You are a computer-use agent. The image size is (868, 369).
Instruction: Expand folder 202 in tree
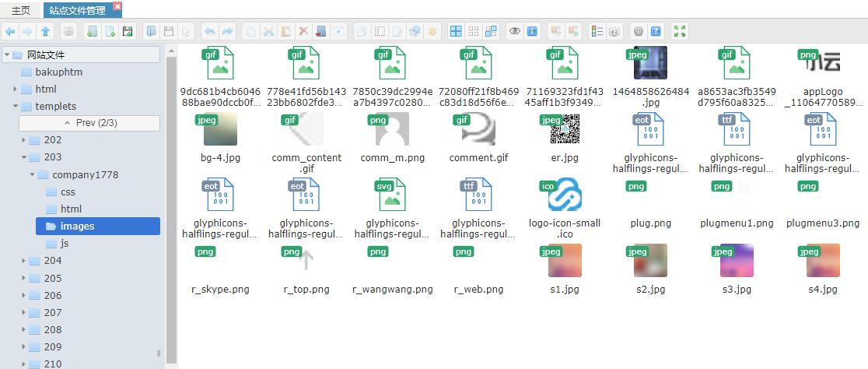tap(23, 140)
